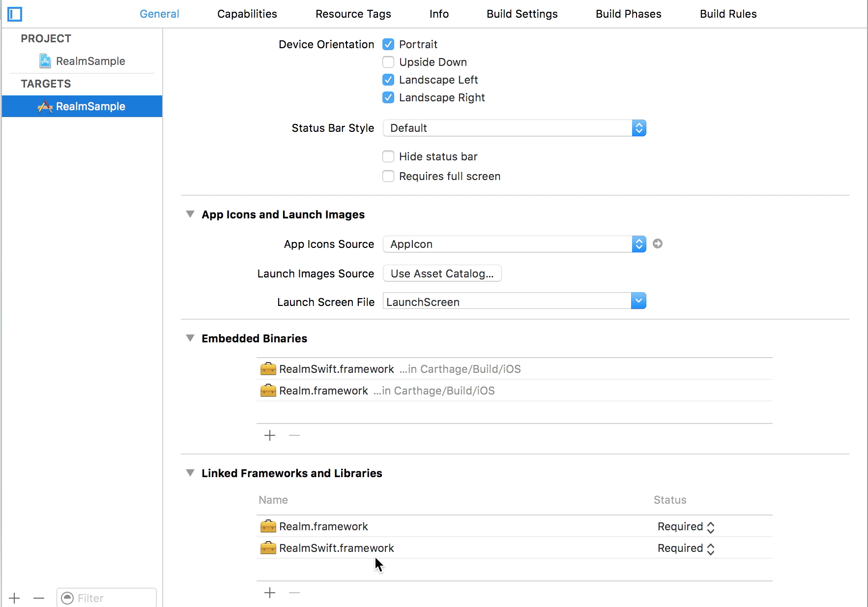Click Realm.framework briefcase icon in Linked Frameworks
Image resolution: width=868 pixels, height=607 pixels.
coord(268,526)
